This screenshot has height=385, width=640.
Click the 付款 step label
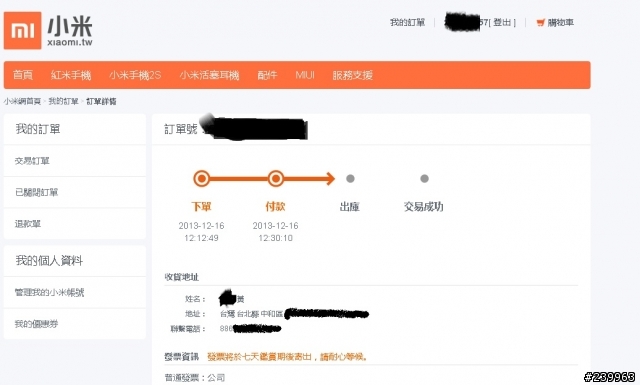click(x=276, y=207)
